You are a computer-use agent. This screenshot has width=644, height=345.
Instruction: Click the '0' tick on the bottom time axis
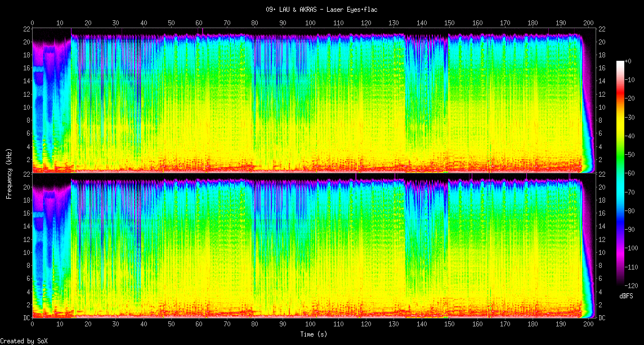(x=32, y=325)
